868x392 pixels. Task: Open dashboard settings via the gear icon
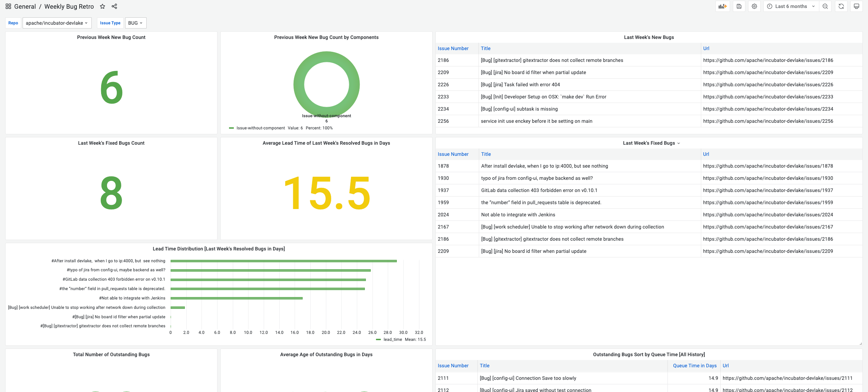click(x=754, y=6)
